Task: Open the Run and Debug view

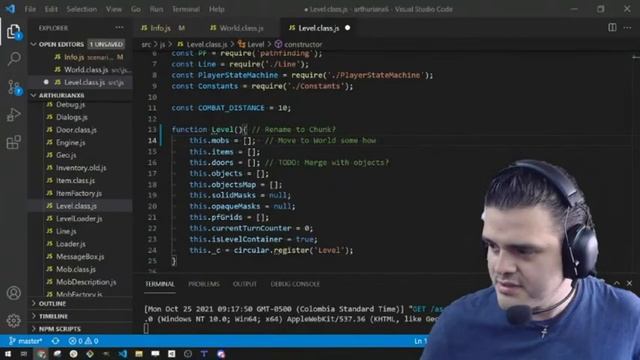Action: [13, 115]
